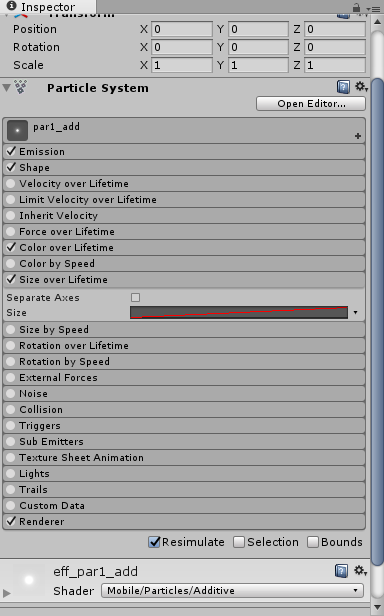Click the Position Z input field
The image size is (384, 616).
click(335, 29)
